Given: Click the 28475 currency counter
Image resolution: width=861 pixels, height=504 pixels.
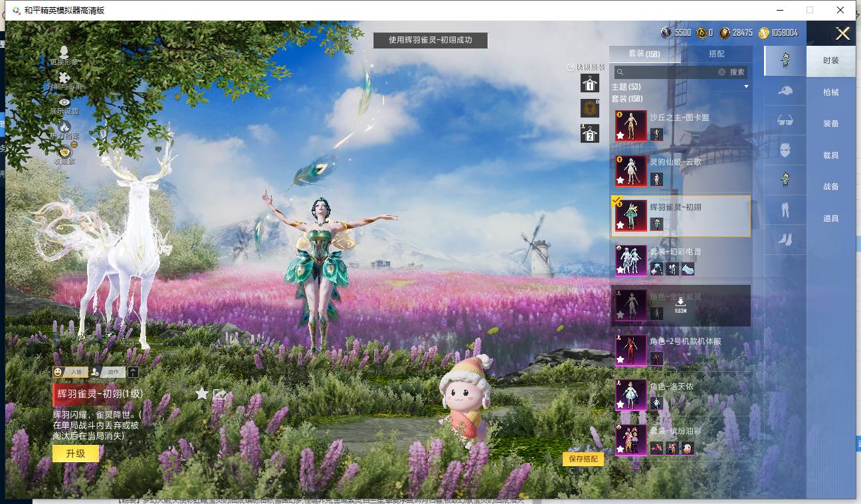Looking at the screenshot, I should [x=736, y=33].
